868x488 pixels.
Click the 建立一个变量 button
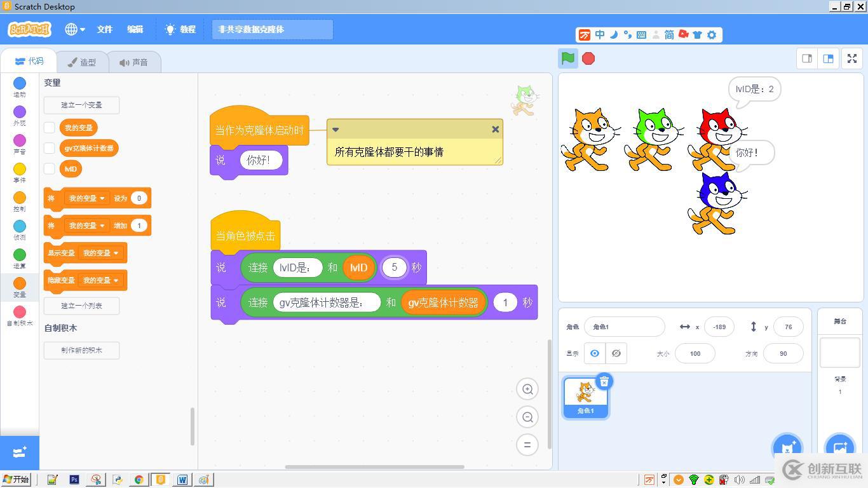click(x=81, y=105)
